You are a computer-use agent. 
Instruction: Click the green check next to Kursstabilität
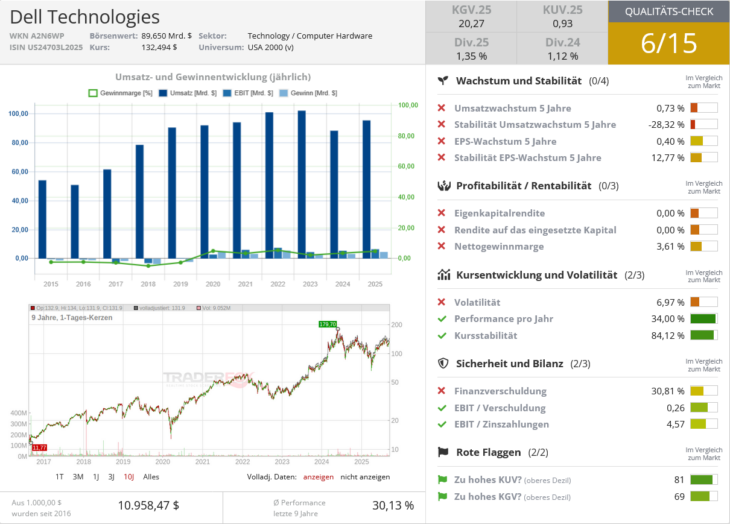(442, 335)
